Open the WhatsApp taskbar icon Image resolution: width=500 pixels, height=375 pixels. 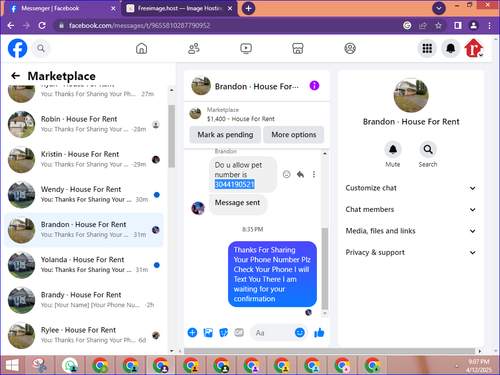(70, 365)
